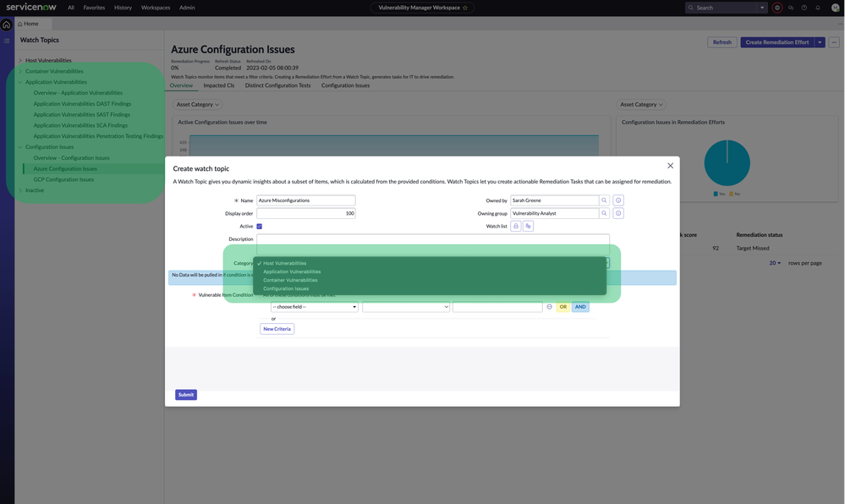Click the global Search box

pos(721,8)
